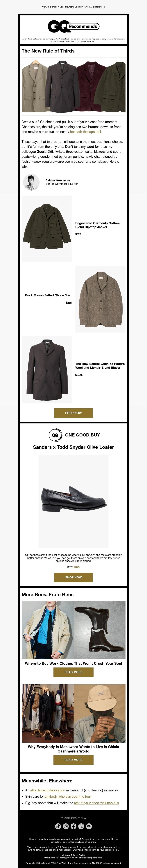Click SHOP NOW for the Clive Loafer

pos(73,577)
